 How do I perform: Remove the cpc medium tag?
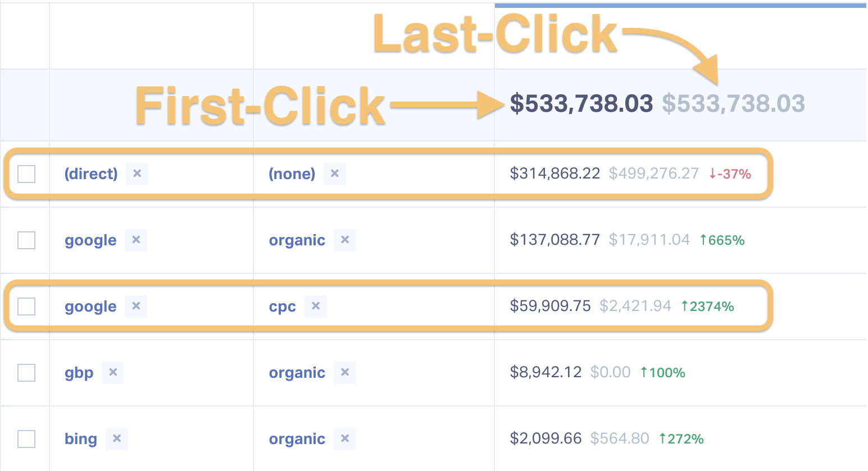click(316, 306)
